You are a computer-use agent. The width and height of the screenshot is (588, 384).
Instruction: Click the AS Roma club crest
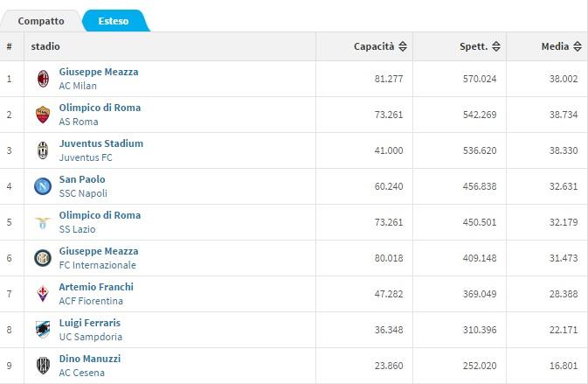point(42,115)
